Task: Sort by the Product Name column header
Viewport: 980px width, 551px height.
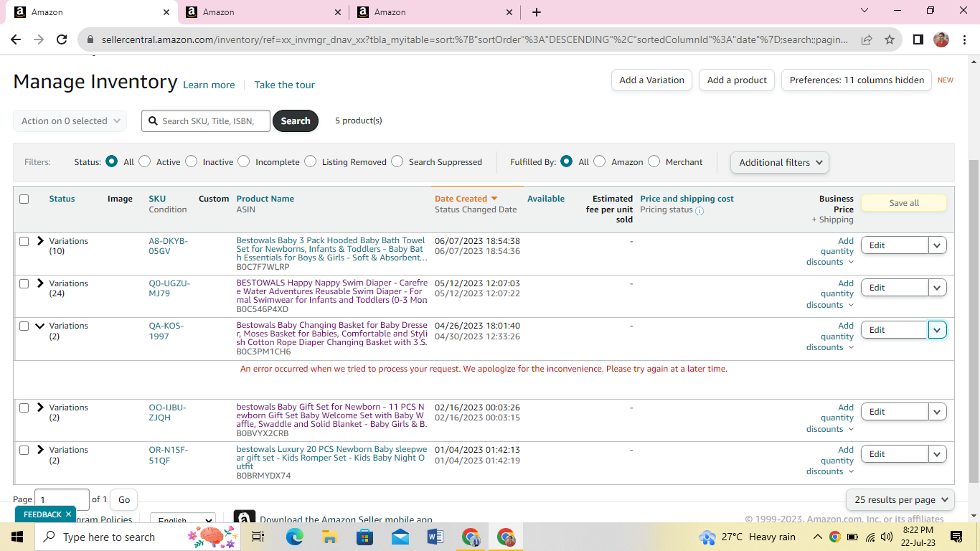Action: click(x=265, y=199)
